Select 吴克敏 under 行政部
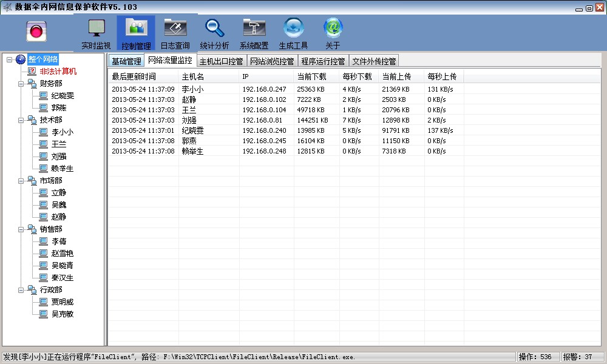This screenshot has width=607, height=364. pyautogui.click(x=63, y=314)
